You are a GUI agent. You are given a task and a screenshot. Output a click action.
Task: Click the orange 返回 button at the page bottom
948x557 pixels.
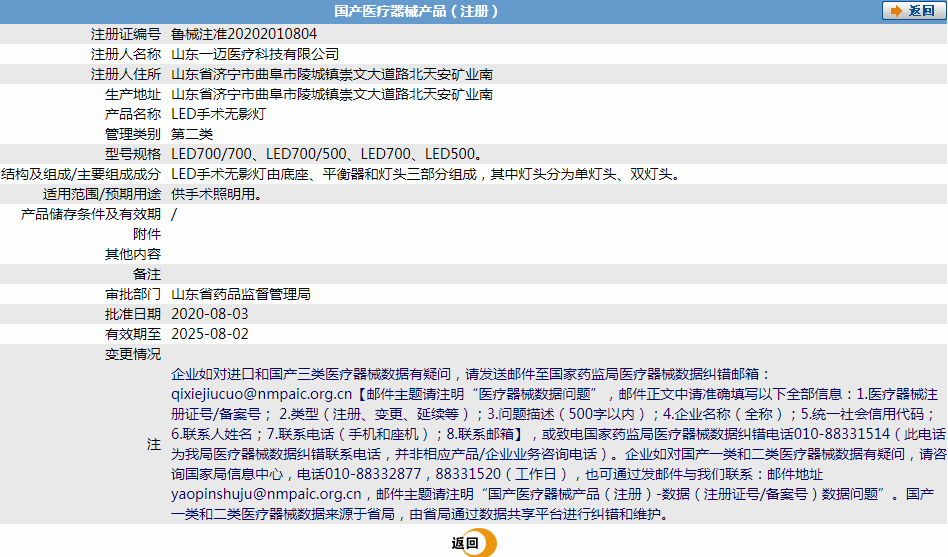[x=473, y=542]
